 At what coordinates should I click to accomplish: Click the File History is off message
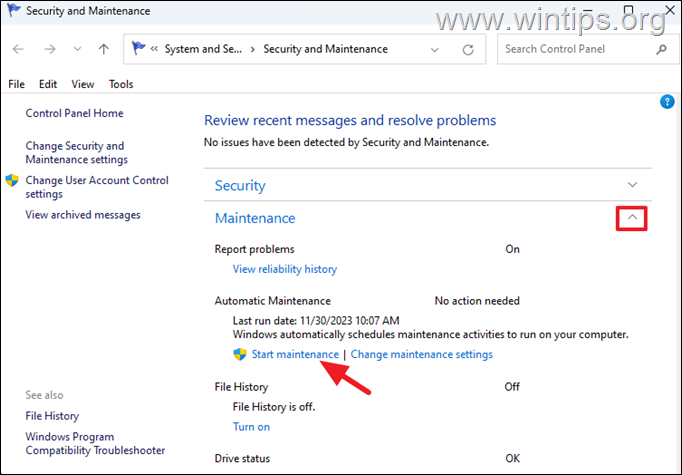pos(274,407)
